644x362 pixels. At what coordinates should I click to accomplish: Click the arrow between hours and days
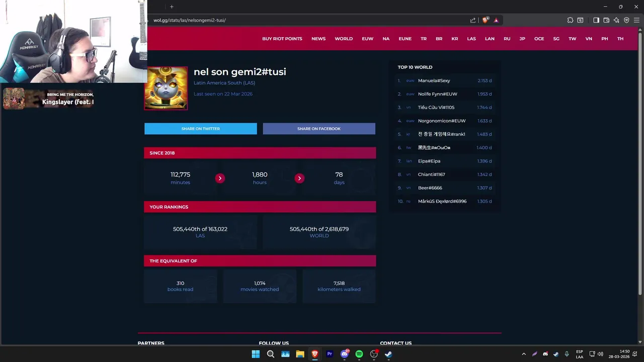tap(299, 178)
